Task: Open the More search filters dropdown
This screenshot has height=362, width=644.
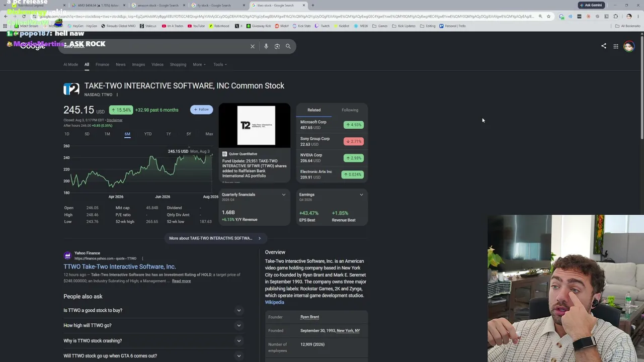Action: [199, 64]
